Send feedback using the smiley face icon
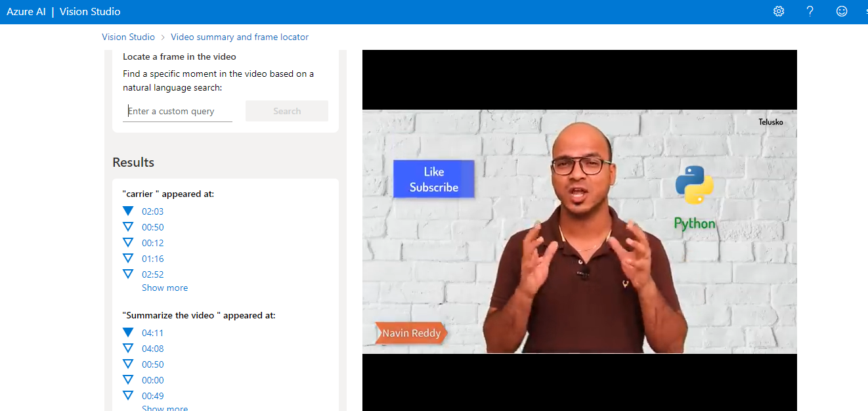This screenshot has width=868, height=411. tap(842, 11)
